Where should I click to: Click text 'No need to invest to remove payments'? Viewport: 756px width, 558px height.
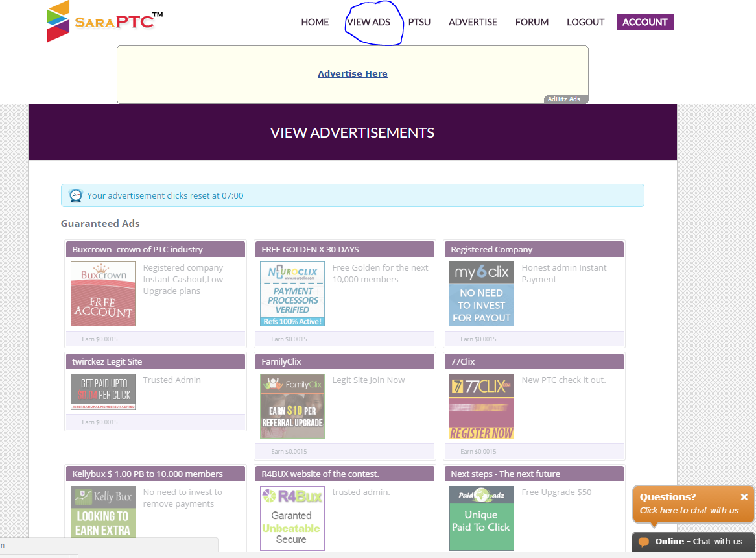(182, 498)
